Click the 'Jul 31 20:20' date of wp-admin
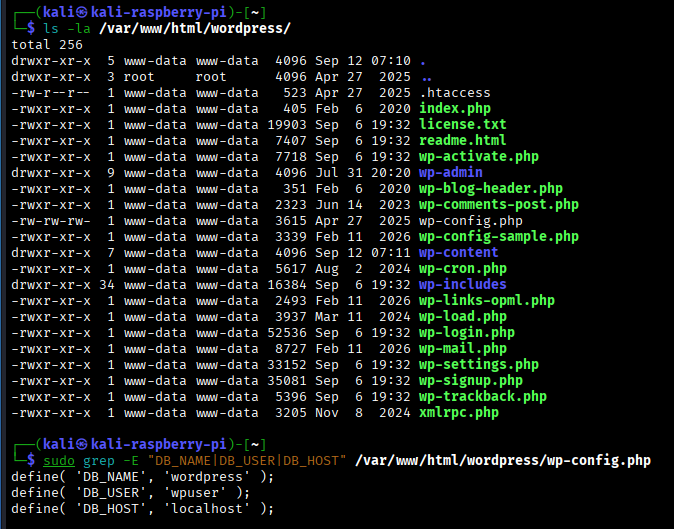Viewport: 674px width, 529px height. (363, 173)
